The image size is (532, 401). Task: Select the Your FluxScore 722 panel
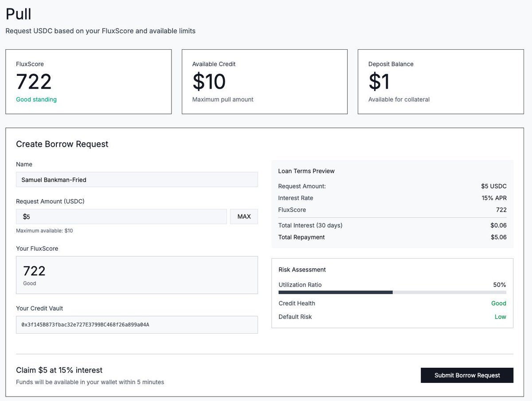pyautogui.click(x=137, y=274)
